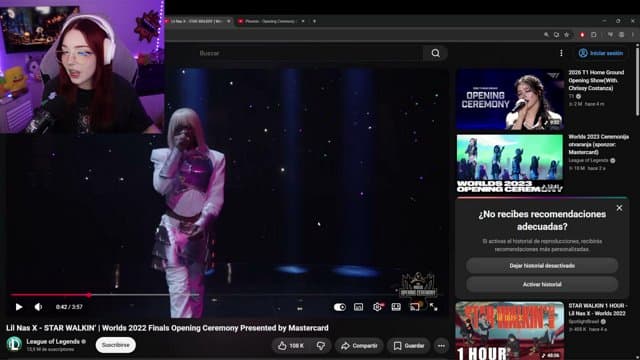Switch to the Lil Nas X browser tab
The width and height of the screenshot is (640, 360).
(197, 21)
